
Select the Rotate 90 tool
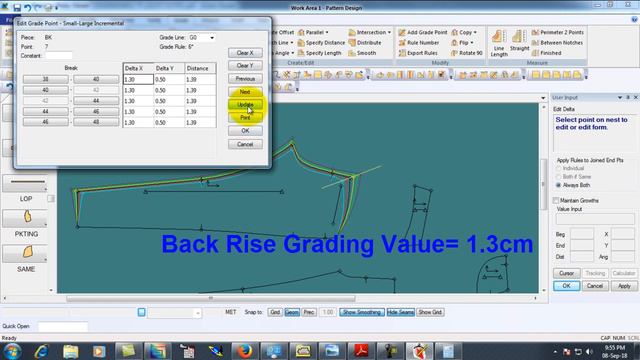[x=467, y=53]
